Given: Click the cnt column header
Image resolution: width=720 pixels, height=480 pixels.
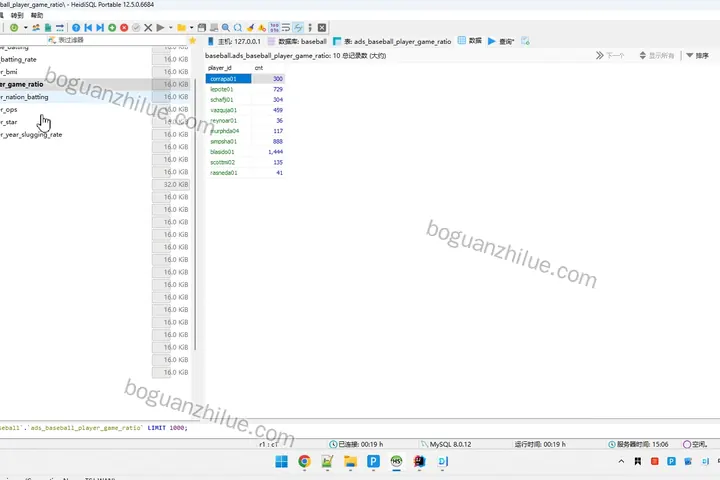Looking at the screenshot, I should coord(268,68).
